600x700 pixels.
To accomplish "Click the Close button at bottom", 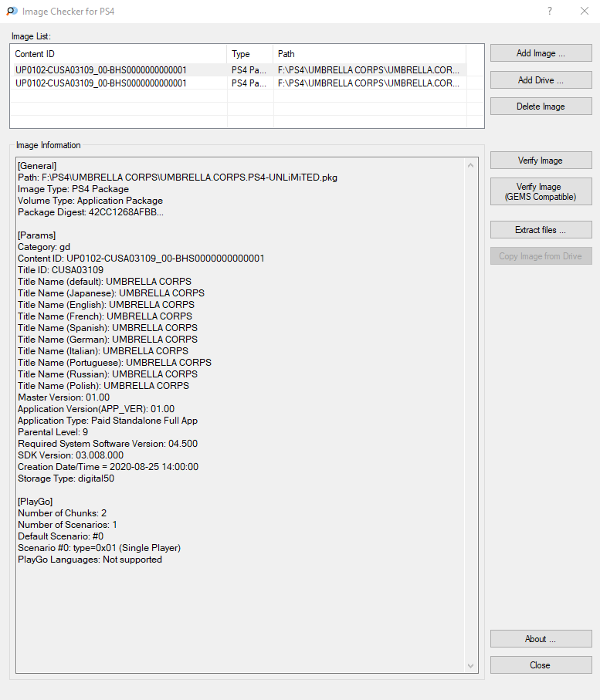I will [x=541, y=665].
